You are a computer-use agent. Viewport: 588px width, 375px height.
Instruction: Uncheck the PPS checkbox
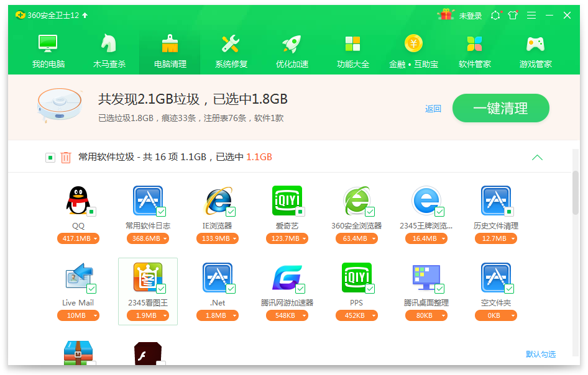point(370,289)
